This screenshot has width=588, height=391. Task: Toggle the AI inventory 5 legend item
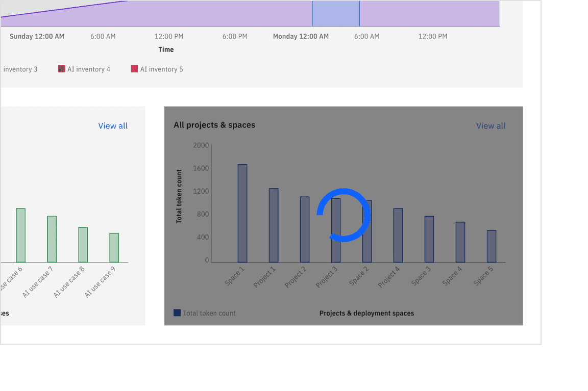(157, 69)
